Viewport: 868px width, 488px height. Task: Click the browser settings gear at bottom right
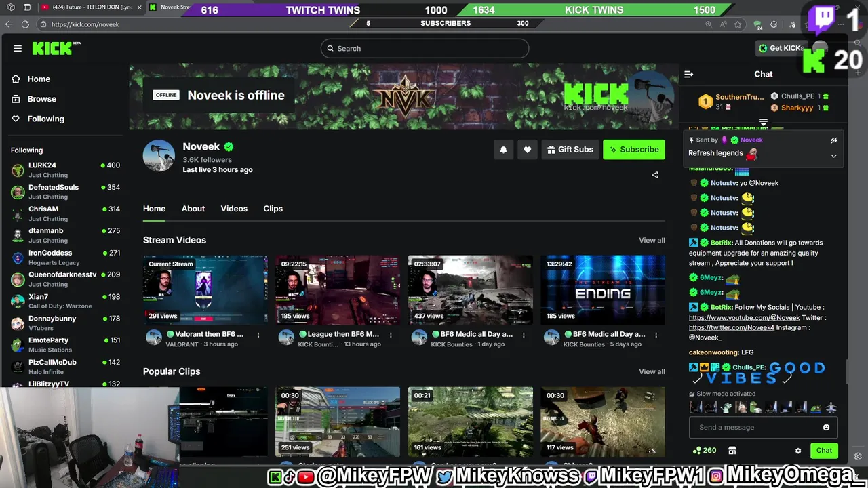click(x=858, y=456)
